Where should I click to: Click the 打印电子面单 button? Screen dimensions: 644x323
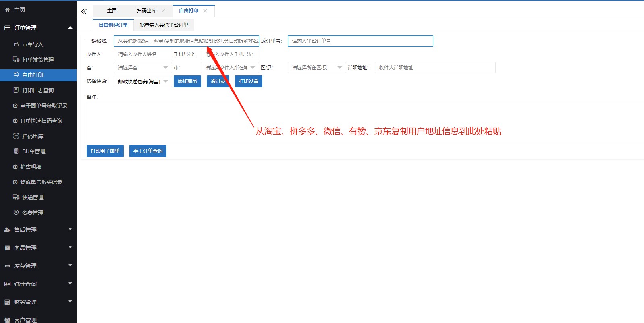click(105, 151)
